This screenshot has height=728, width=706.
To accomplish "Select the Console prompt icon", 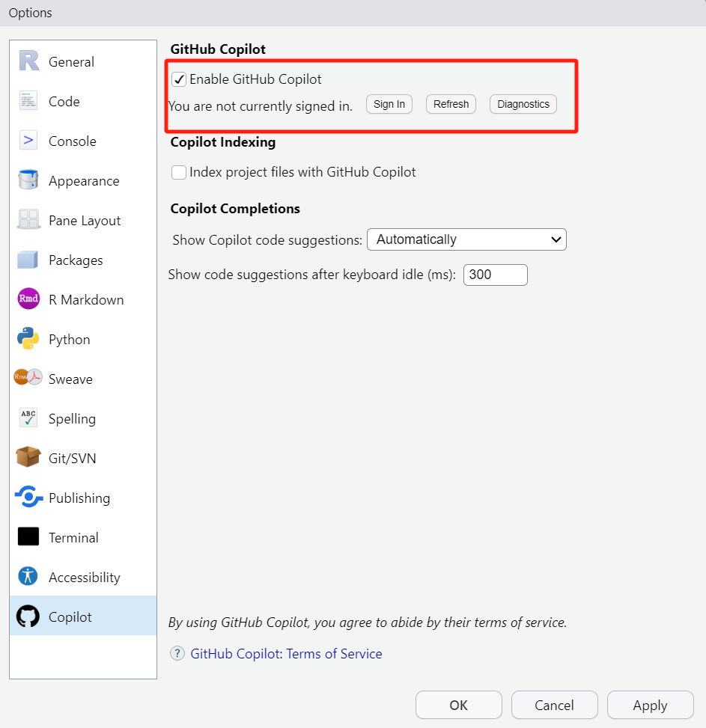I will [x=28, y=141].
